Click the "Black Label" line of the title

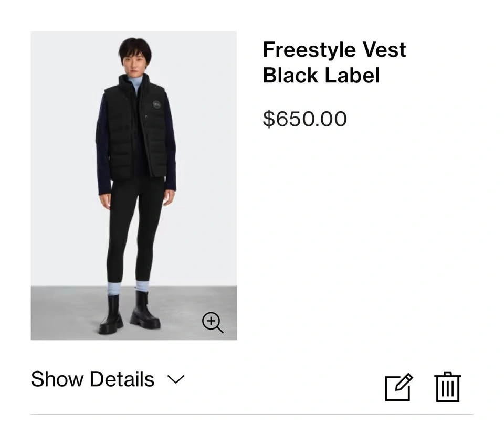pyautogui.click(x=321, y=76)
